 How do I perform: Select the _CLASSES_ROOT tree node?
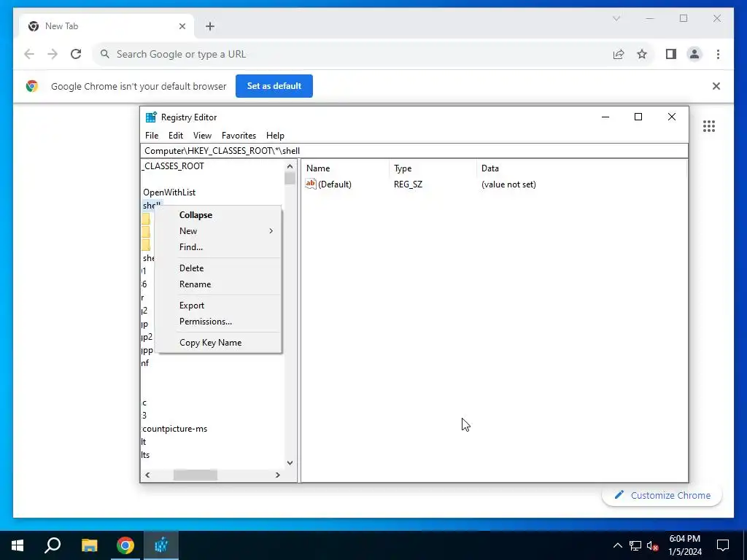click(173, 166)
